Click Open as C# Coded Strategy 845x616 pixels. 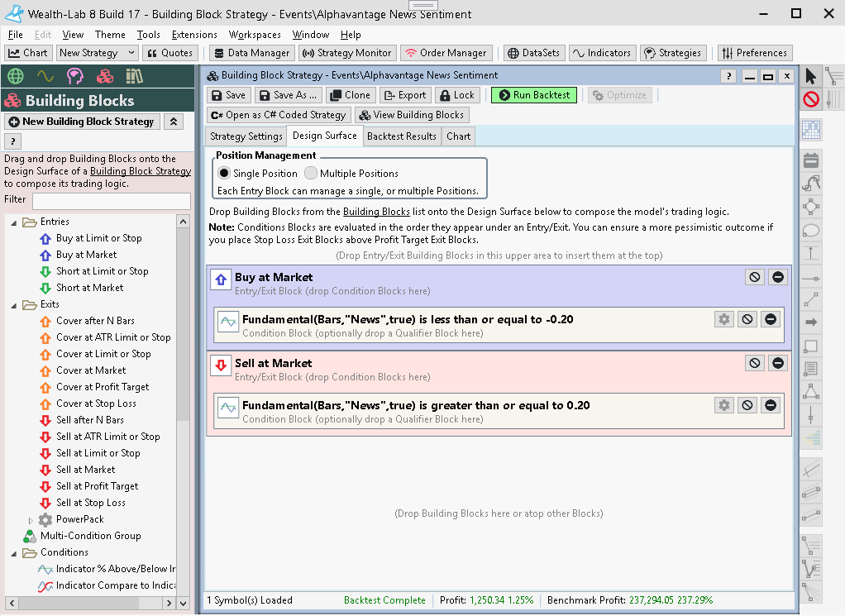coord(278,115)
